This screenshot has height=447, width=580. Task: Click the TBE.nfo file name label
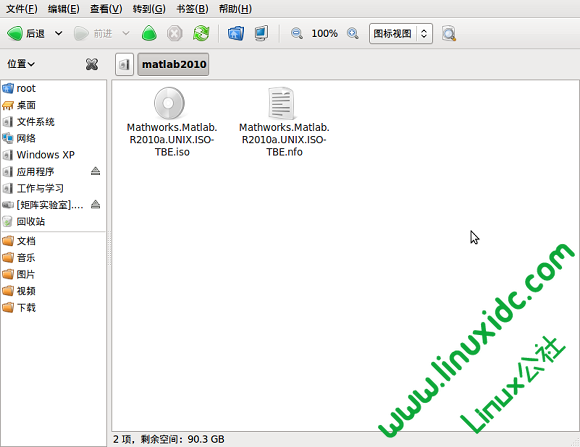pos(284,140)
